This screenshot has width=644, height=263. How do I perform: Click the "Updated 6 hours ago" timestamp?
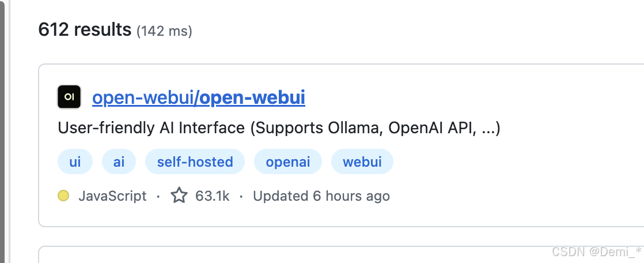click(321, 196)
